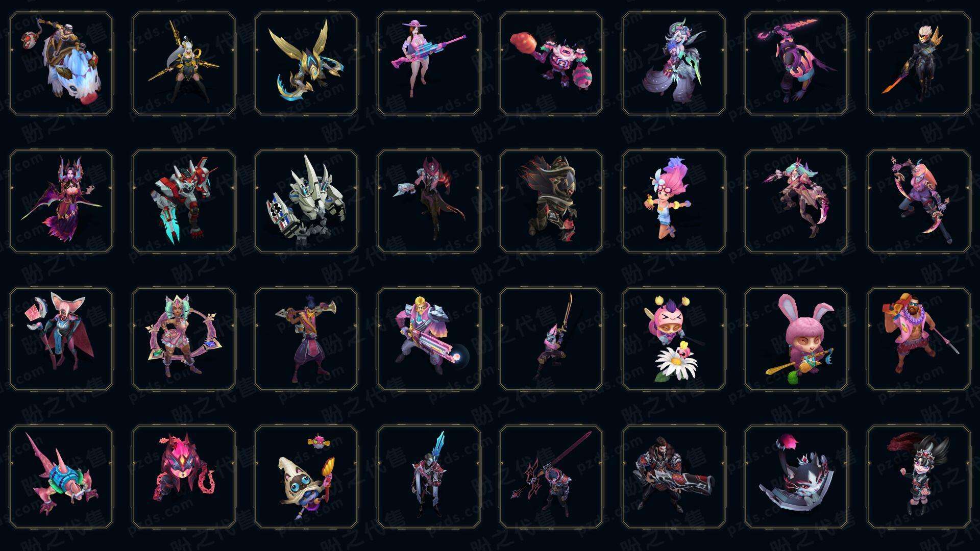Pick the pigtail girl with dark red hair
This screenshot has height=551, width=980.
pyautogui.click(x=919, y=477)
